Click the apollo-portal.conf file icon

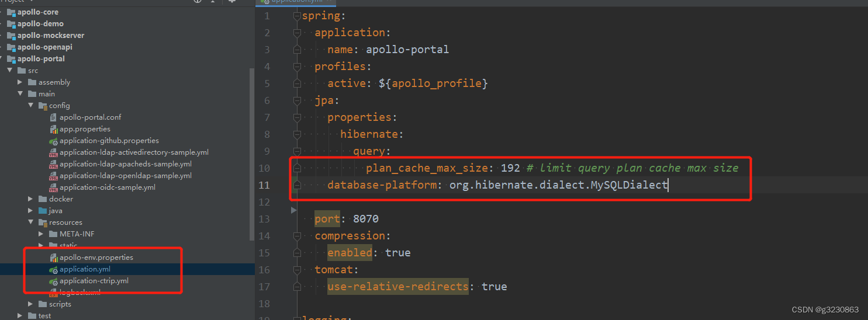click(53, 117)
